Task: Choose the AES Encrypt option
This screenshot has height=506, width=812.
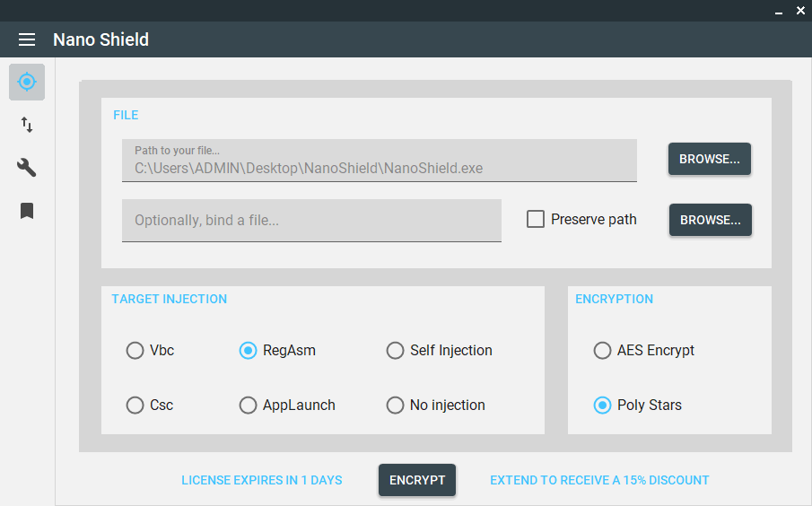Action: (x=603, y=351)
